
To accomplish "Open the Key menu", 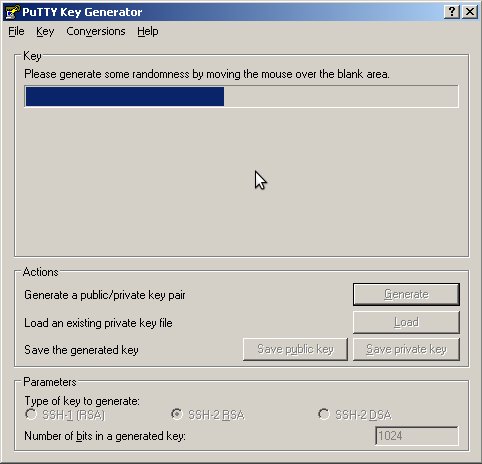I will (45, 31).
